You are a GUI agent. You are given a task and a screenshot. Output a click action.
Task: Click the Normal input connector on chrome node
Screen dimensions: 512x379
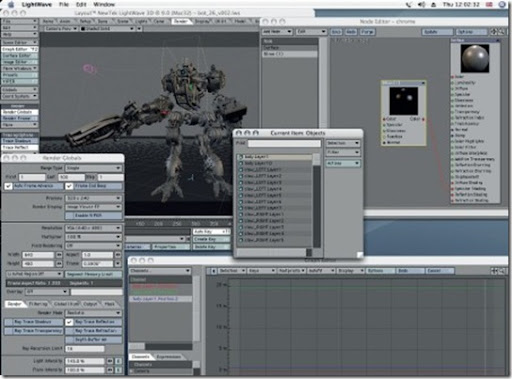point(384,143)
